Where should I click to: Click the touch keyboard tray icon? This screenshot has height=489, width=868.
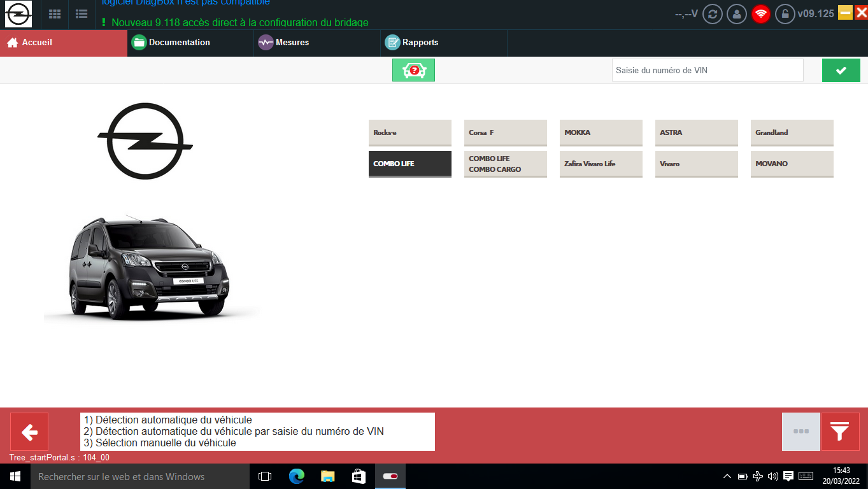click(x=806, y=476)
